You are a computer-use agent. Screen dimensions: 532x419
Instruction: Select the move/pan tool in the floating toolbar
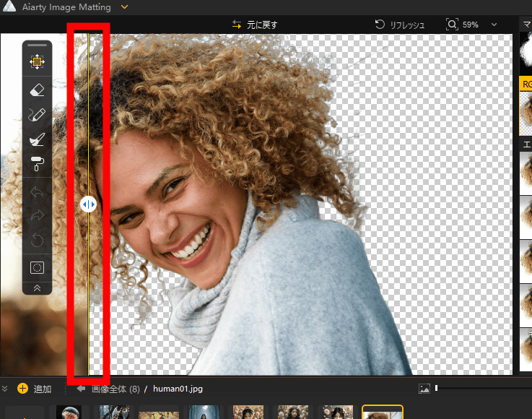37,62
